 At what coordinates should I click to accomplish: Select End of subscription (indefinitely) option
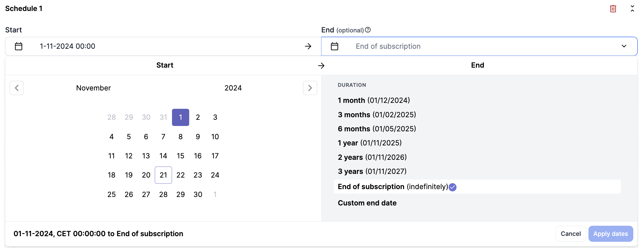[x=393, y=187]
